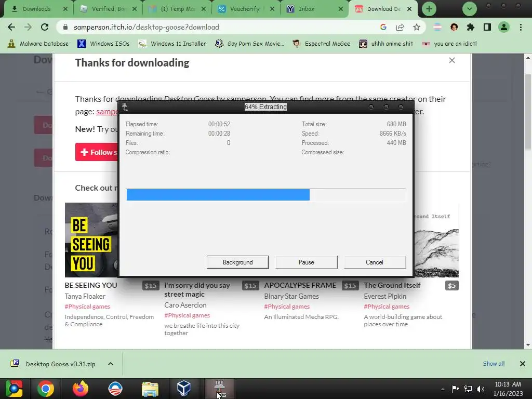This screenshot has width=532, height=399.
Task: Open The Ground Itself thumbnail image
Action: pyautogui.click(x=436, y=240)
